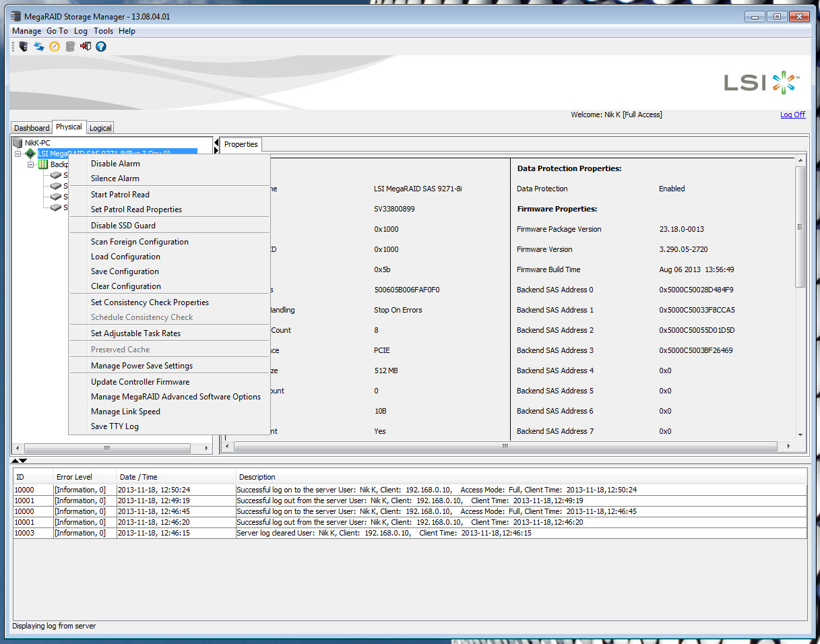Select the NikK-PC tree node label
The width and height of the screenshot is (820, 644).
[37, 143]
